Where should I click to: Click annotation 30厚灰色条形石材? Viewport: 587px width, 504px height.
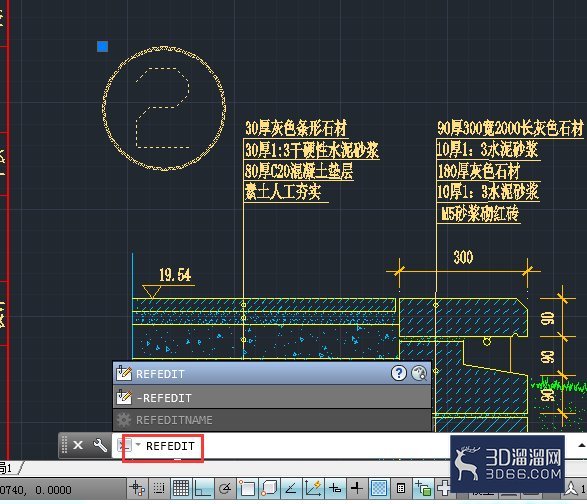(x=296, y=128)
